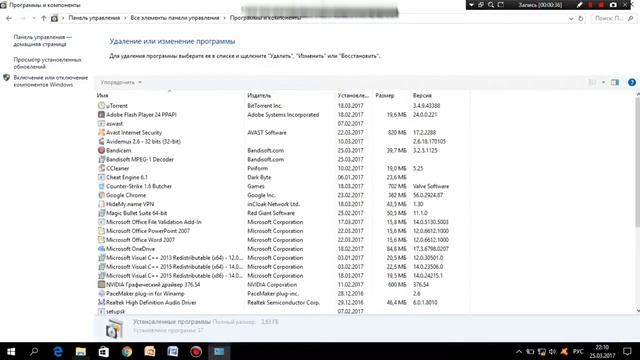Open the Упорядочить dropdown menu

click(121, 82)
